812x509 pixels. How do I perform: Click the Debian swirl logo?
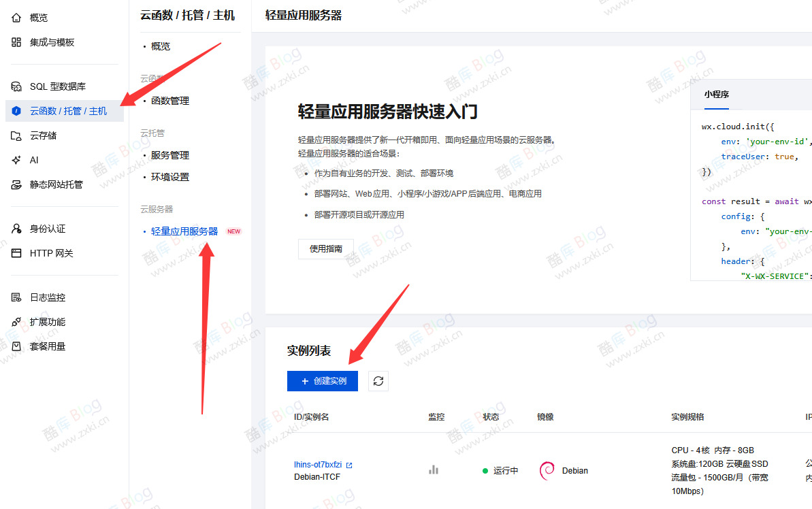[547, 470]
